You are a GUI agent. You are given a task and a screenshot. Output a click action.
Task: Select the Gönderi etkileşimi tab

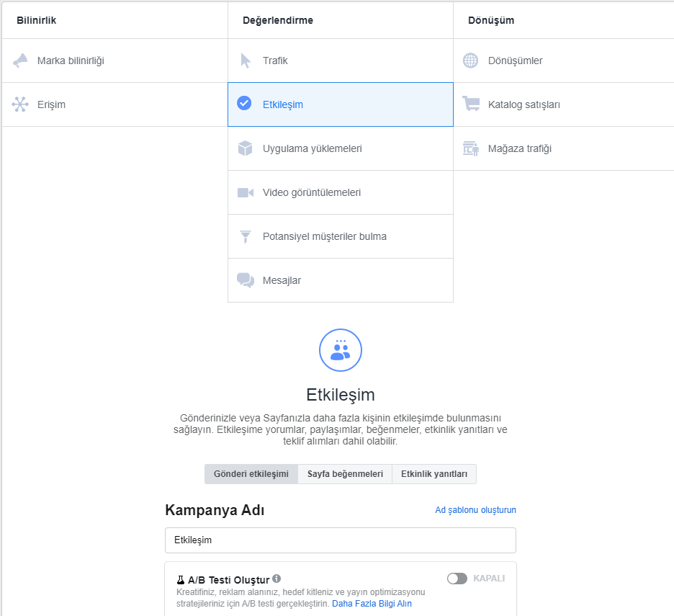(x=251, y=474)
